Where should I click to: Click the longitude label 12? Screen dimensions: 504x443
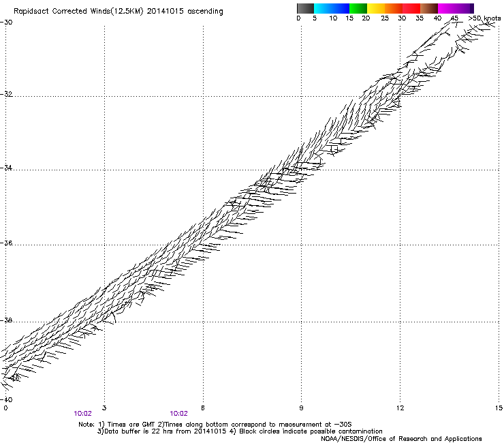click(400, 408)
